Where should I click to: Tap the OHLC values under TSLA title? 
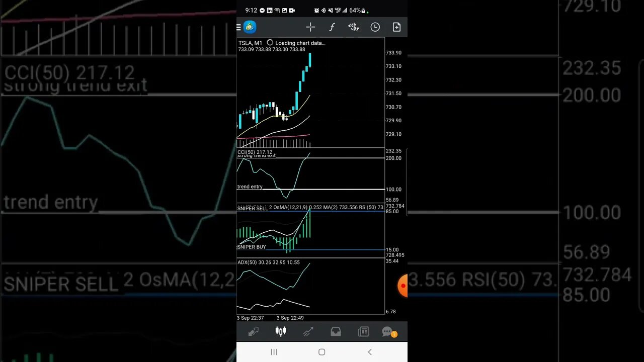(272, 49)
